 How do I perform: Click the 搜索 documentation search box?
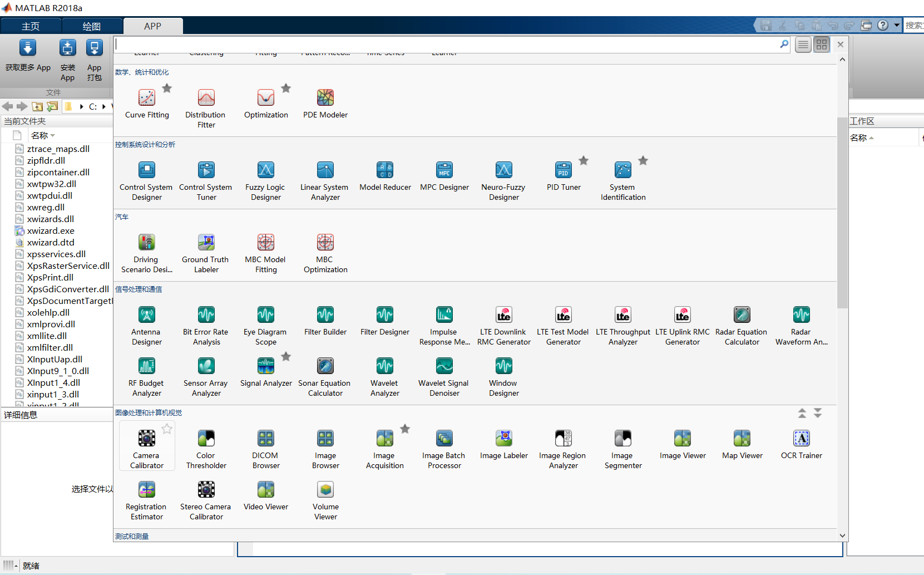913,25
